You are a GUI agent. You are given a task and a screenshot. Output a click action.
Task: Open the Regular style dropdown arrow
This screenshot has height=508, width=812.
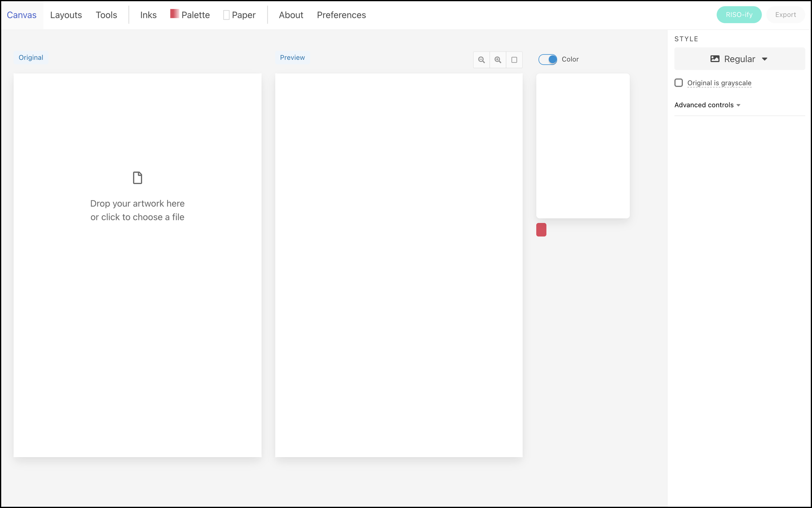pos(765,59)
